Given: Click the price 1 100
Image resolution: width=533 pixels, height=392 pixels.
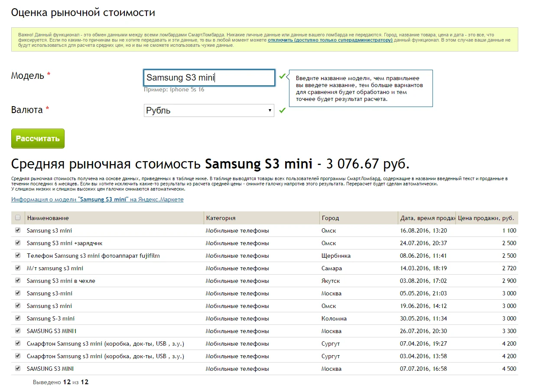Looking at the screenshot, I should pos(509,230).
